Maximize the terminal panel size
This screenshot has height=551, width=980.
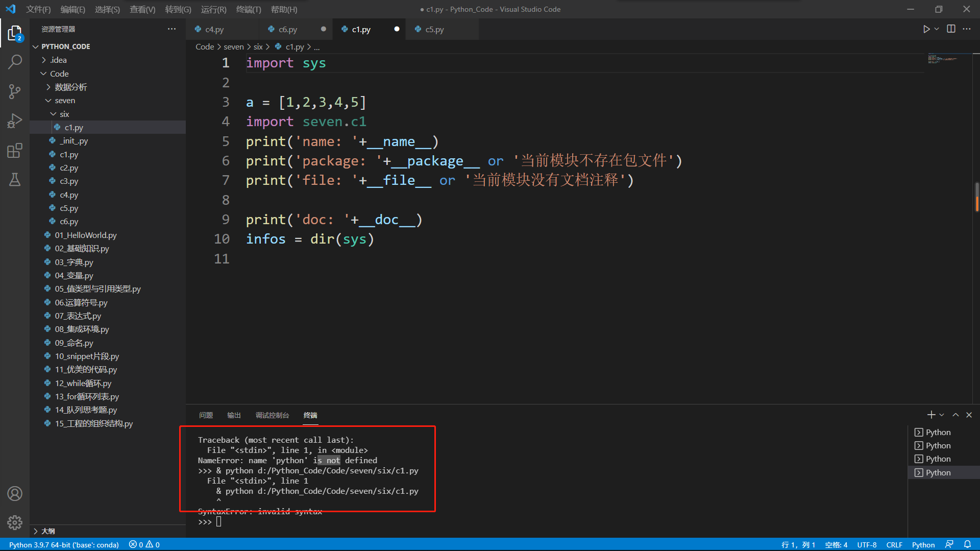[955, 415]
